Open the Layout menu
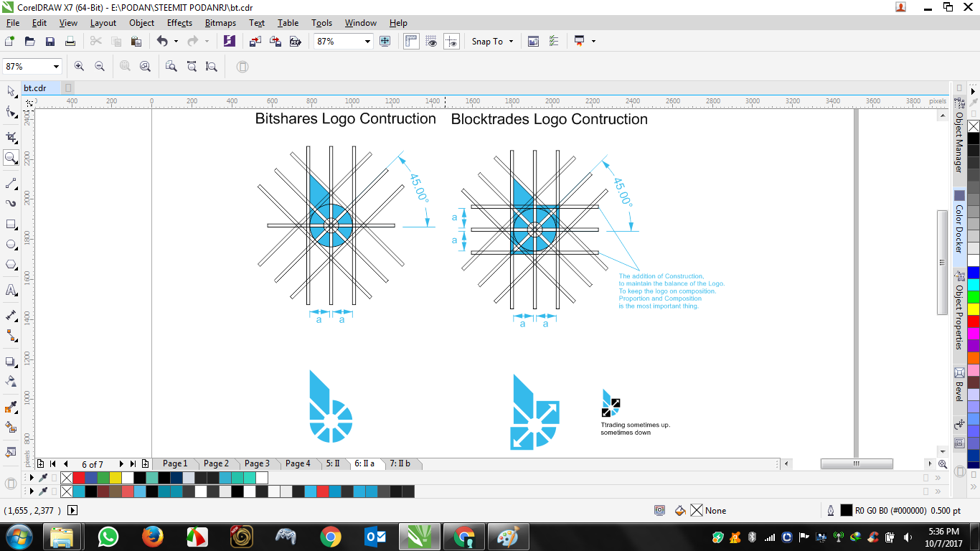 tap(103, 23)
